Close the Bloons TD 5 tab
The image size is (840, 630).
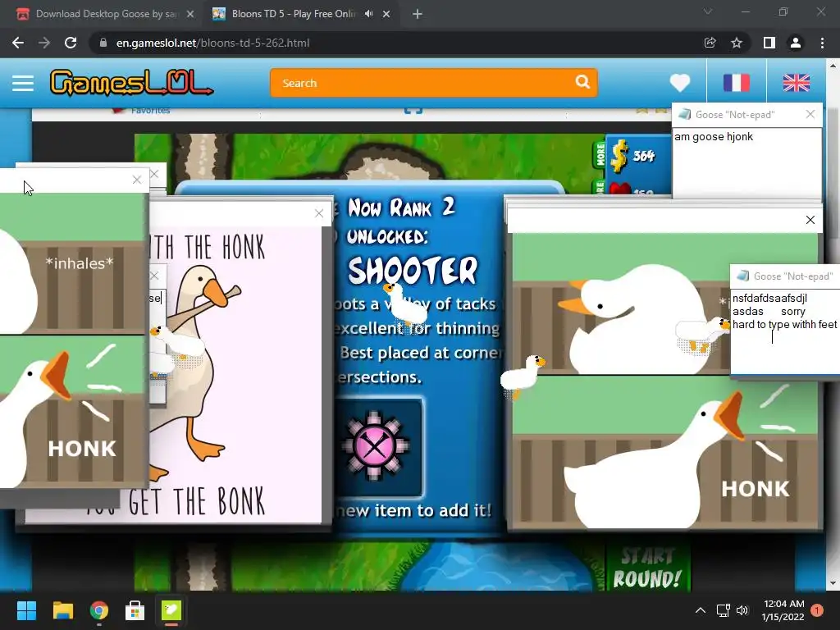[386, 15]
